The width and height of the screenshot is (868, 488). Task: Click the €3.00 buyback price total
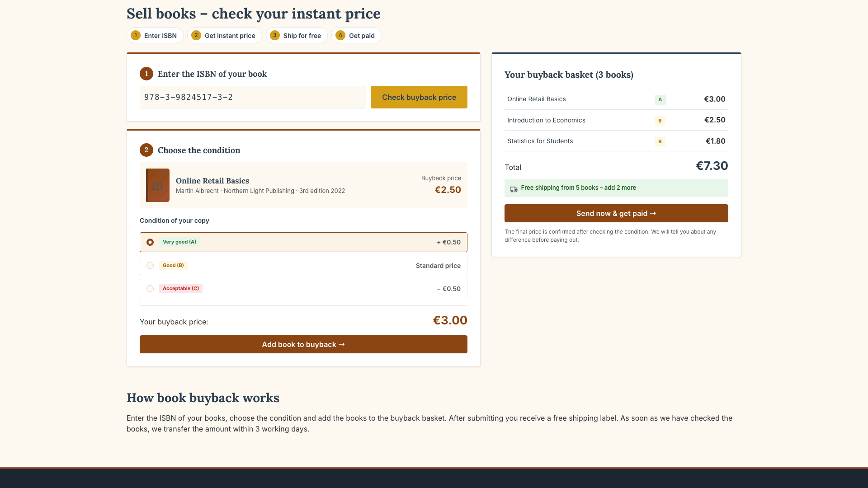coord(450,320)
